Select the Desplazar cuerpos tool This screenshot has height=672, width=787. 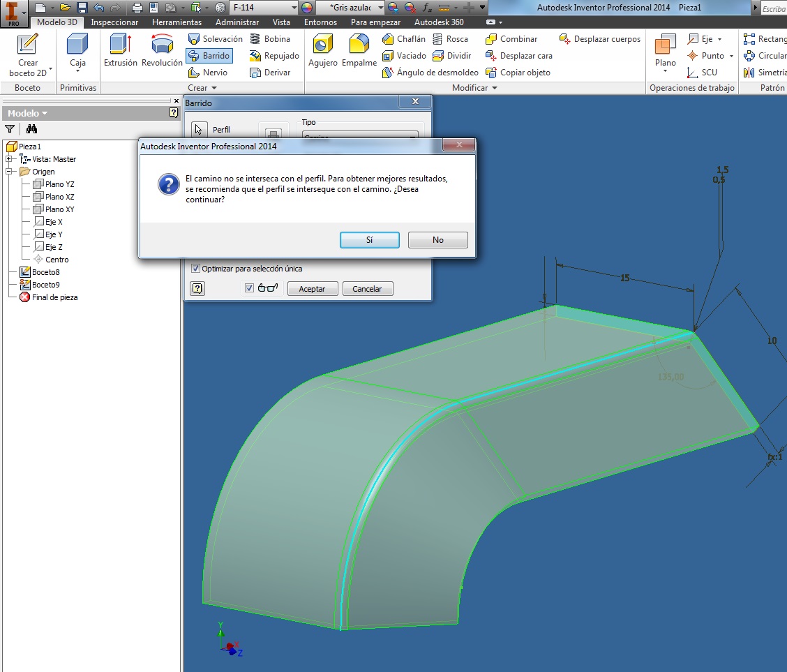pyautogui.click(x=600, y=38)
